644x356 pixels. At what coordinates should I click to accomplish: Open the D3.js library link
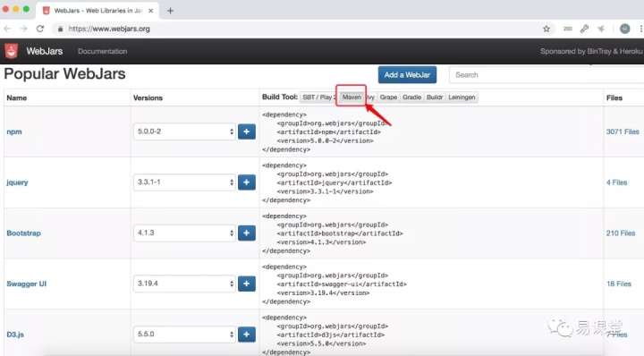[15, 335]
